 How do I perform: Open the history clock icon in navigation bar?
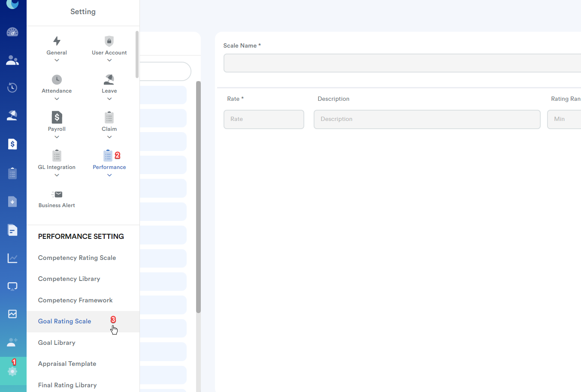(12, 87)
